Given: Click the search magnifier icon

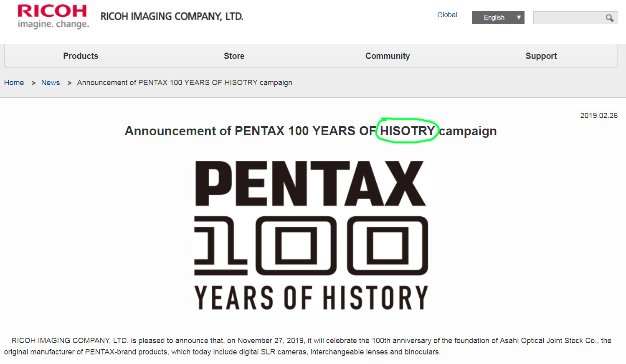Looking at the screenshot, I should tap(610, 18).
